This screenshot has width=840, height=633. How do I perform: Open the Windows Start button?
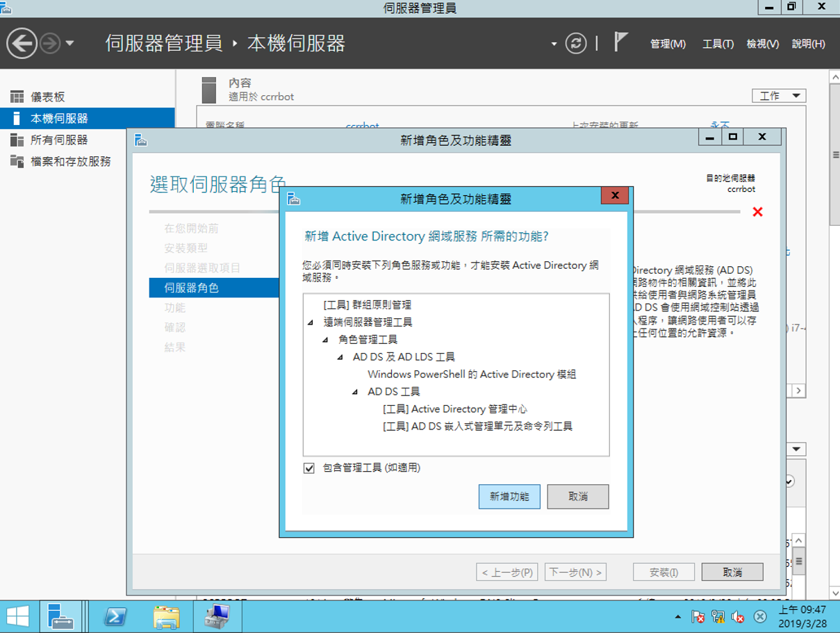click(17, 616)
